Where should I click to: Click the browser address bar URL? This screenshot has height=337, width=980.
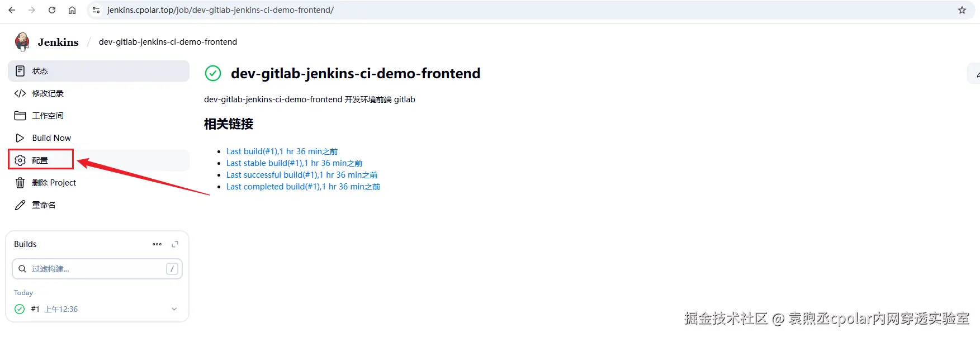coord(220,10)
